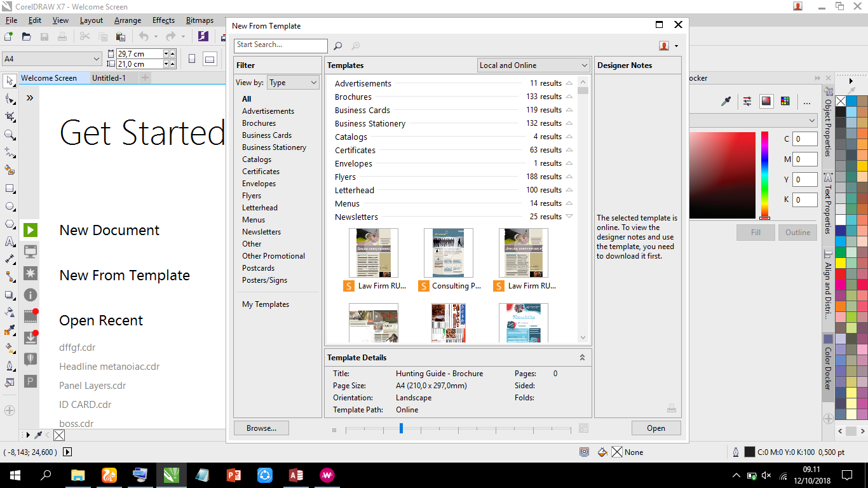Show My Templates in filter list
This screenshot has height=488, width=868.
coord(266,304)
